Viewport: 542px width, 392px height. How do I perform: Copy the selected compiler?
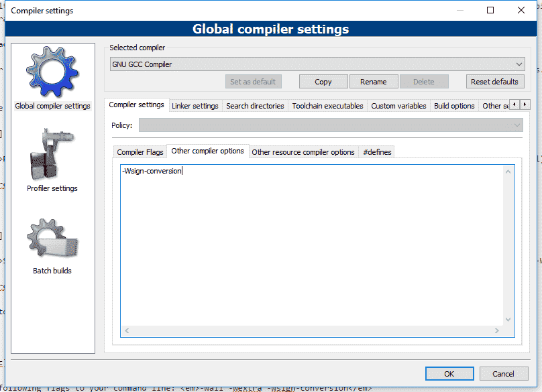coord(323,82)
